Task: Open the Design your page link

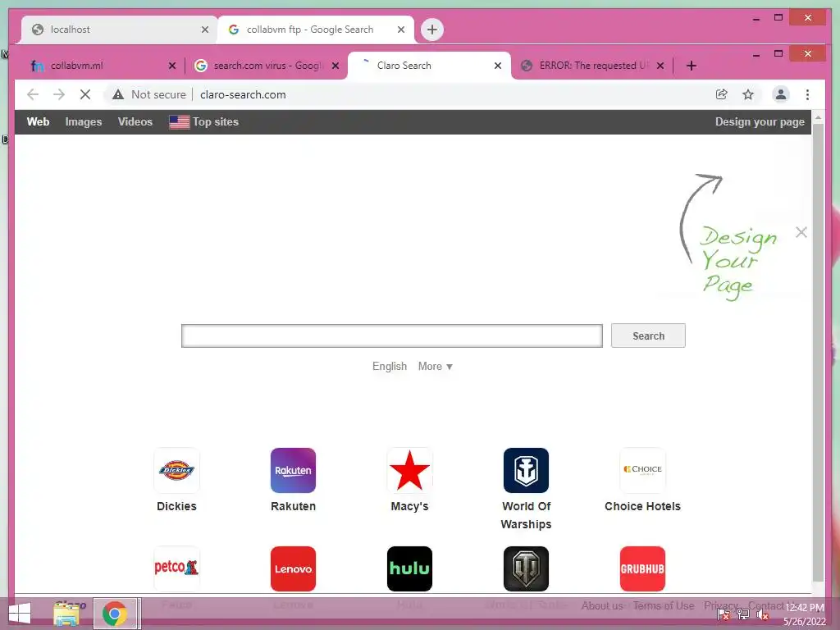Action: (x=760, y=122)
